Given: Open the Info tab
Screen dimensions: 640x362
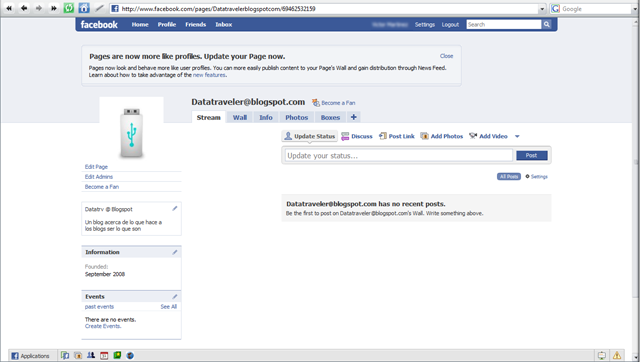Looking at the screenshot, I should click(x=266, y=117).
